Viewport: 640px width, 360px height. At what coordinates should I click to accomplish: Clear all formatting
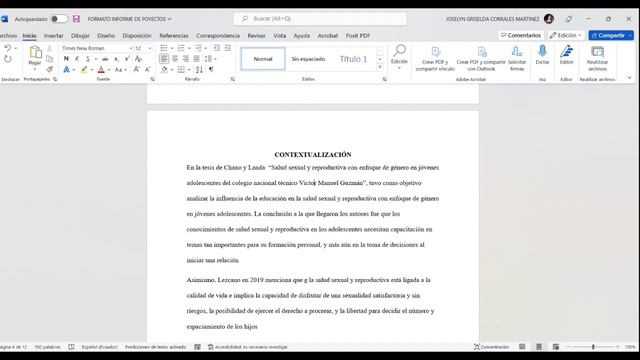(138, 59)
